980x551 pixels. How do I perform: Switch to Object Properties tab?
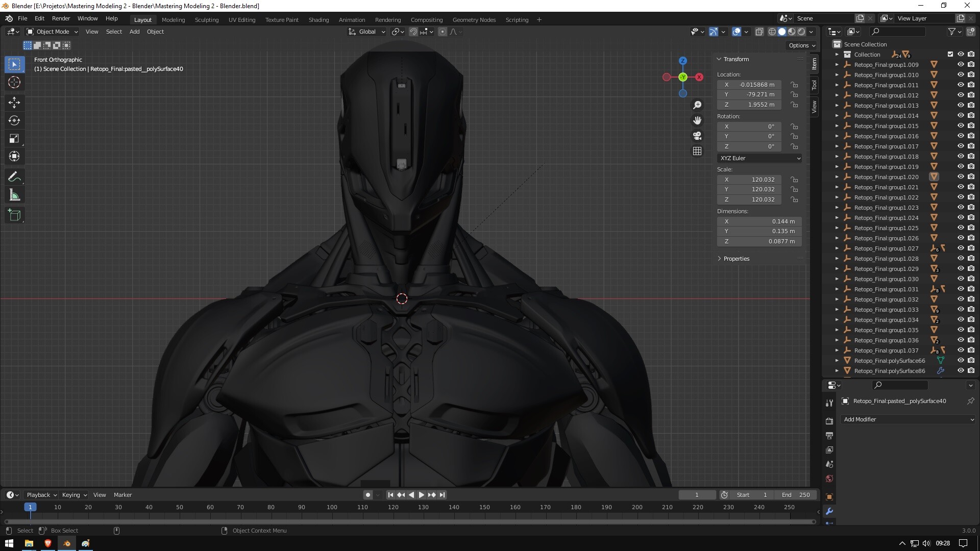coord(829,495)
